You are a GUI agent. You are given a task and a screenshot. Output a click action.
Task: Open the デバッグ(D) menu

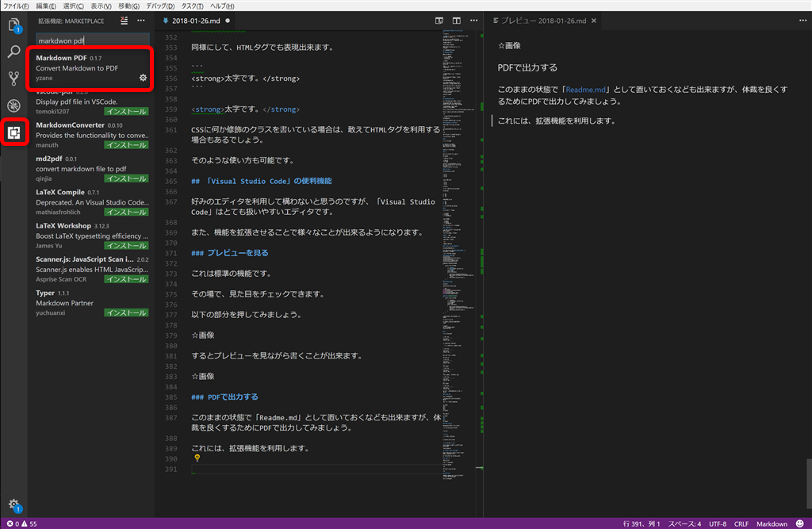point(159,6)
